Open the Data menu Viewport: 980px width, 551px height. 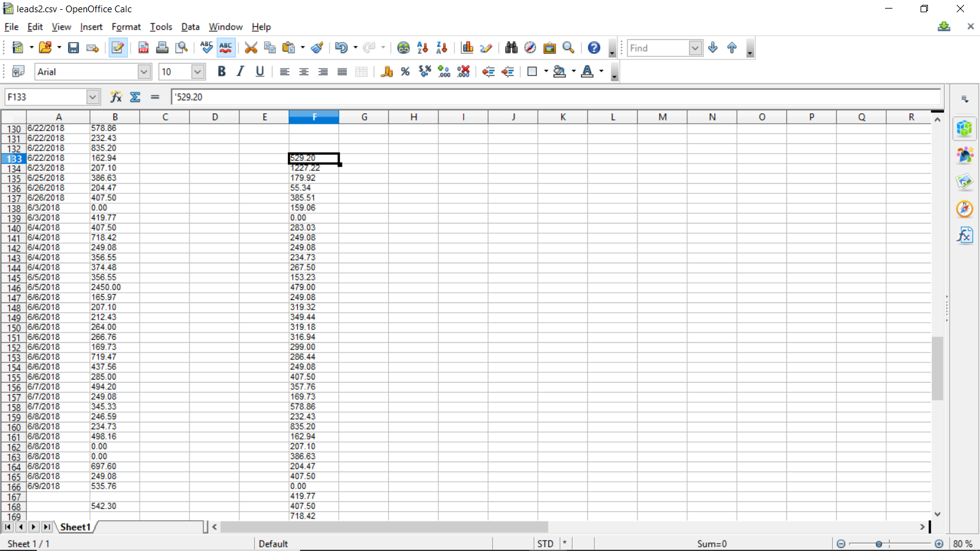click(190, 27)
